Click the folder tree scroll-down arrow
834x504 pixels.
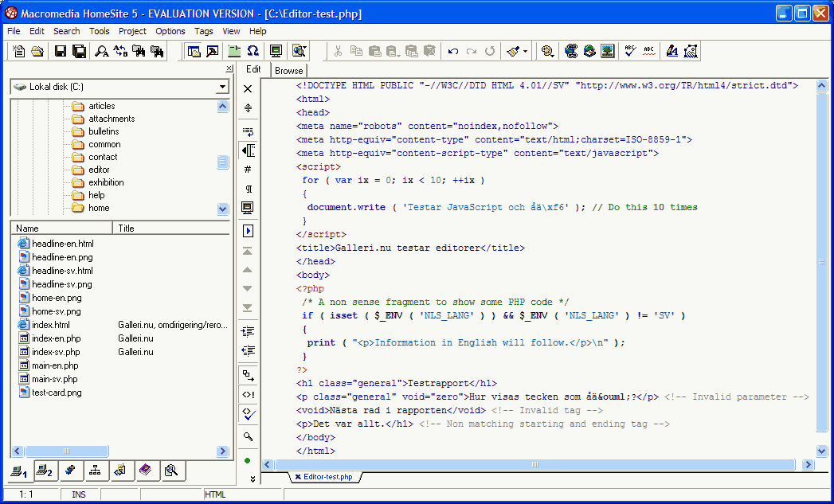coord(223,209)
